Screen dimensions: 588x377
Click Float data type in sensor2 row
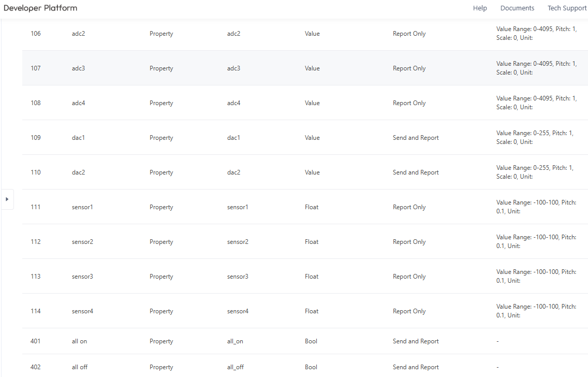(x=312, y=242)
